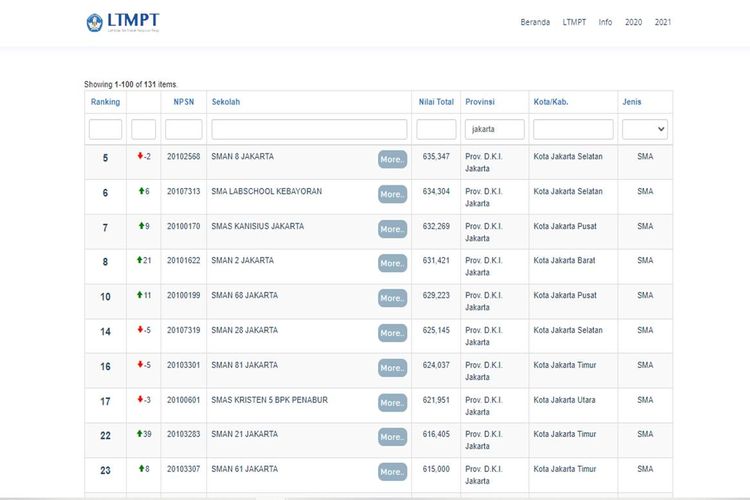Click the Kota/Kab. filter input

[573, 129]
